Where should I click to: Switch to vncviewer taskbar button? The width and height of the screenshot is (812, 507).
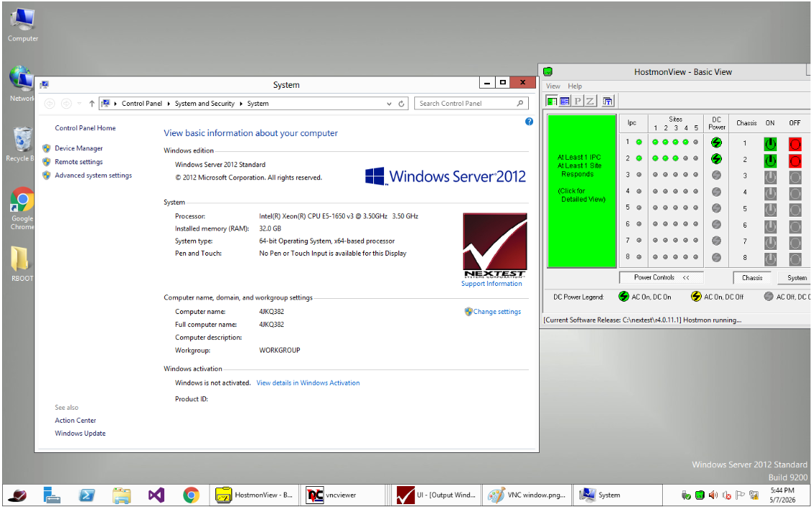point(344,495)
